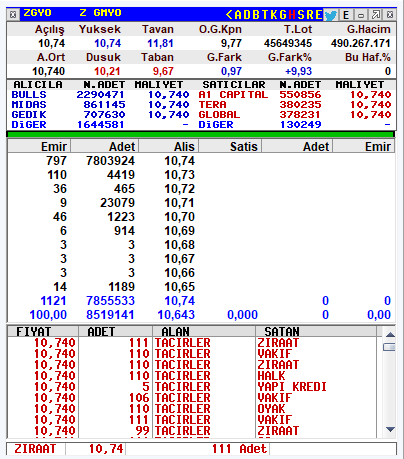
Task: Click the G.Fark% value +9,93
Action: coord(298,71)
